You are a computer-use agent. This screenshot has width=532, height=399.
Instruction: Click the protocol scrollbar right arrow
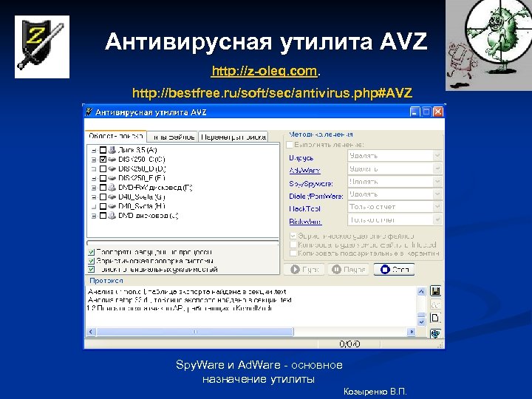point(412,332)
